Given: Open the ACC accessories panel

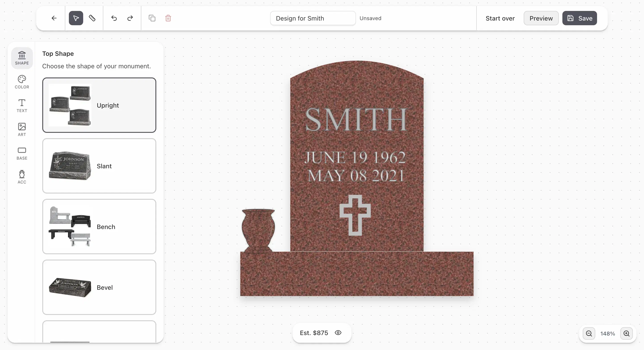Looking at the screenshot, I should tap(22, 177).
